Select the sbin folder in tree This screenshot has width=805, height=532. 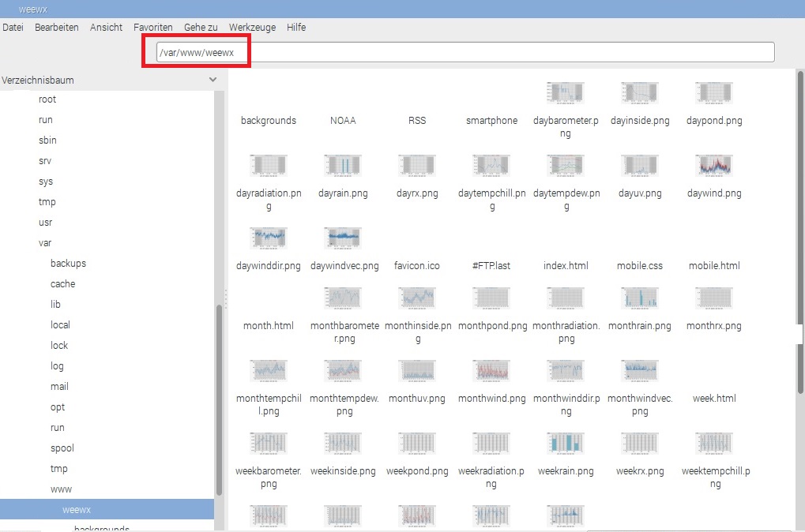[x=47, y=140]
